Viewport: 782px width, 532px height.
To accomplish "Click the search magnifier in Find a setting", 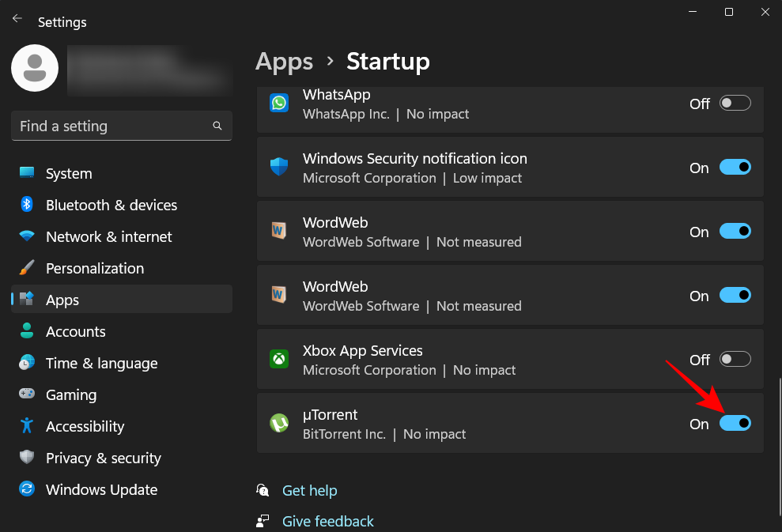I will click(217, 126).
